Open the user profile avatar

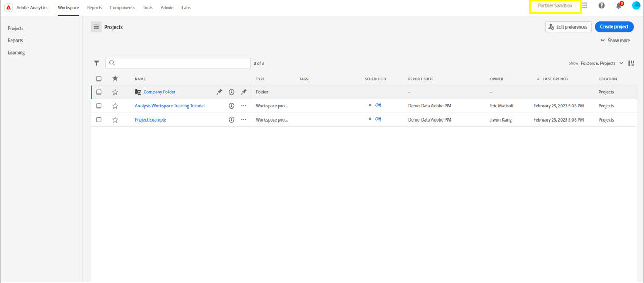636,5
